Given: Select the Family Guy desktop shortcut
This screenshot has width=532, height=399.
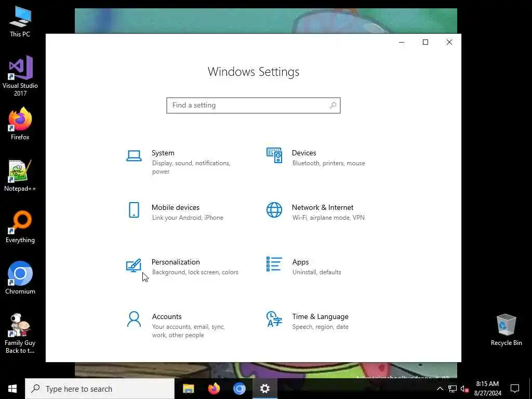Looking at the screenshot, I should 20,333.
